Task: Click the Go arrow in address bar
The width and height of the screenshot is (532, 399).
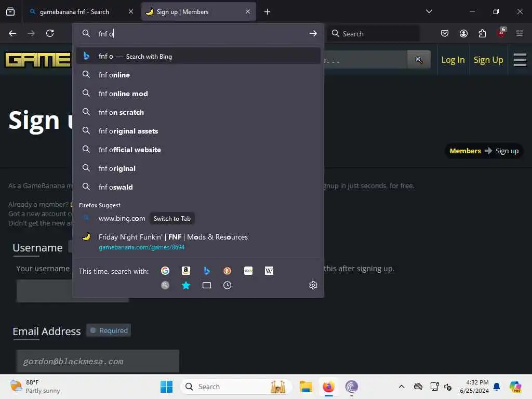Action: [313, 33]
